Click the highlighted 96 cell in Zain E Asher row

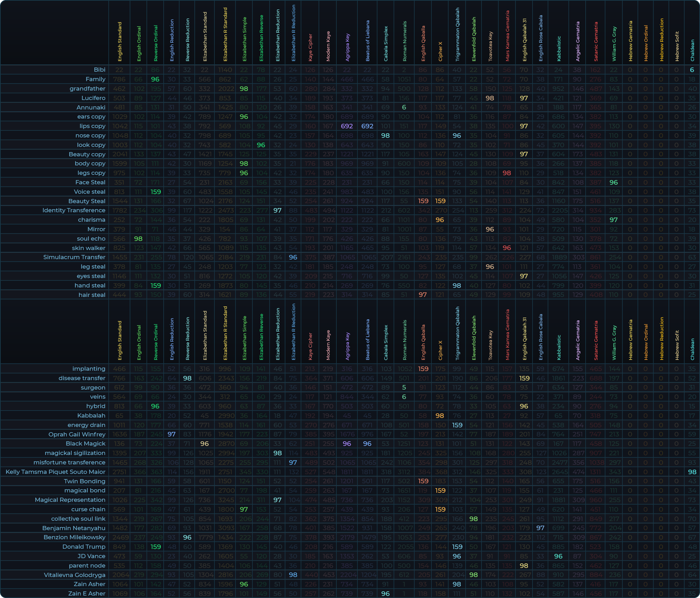pyautogui.click(x=385, y=593)
